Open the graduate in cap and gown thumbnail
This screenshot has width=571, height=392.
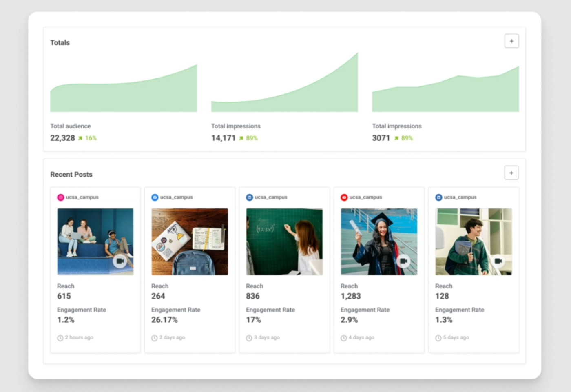point(379,241)
